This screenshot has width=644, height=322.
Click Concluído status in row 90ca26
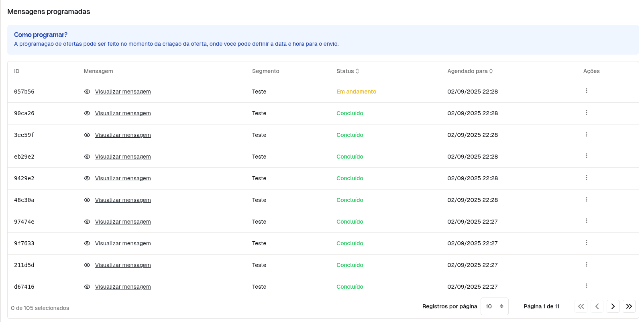350,113
